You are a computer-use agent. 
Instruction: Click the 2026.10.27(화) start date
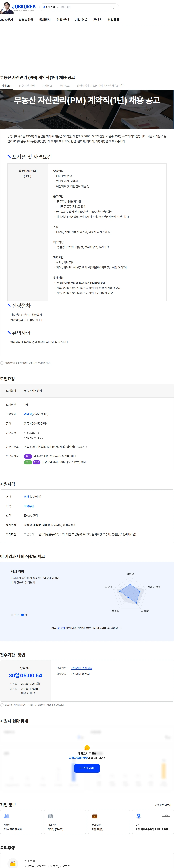(x=30, y=684)
